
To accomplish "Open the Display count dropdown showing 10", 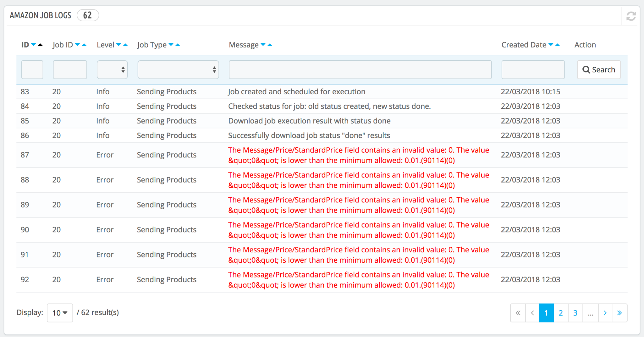I will click(x=60, y=313).
